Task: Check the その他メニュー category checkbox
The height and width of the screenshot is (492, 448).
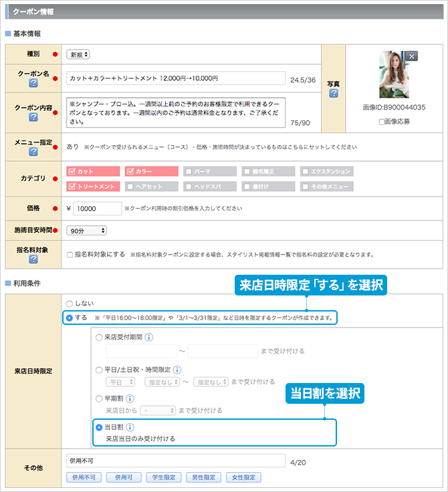Action: click(306, 187)
